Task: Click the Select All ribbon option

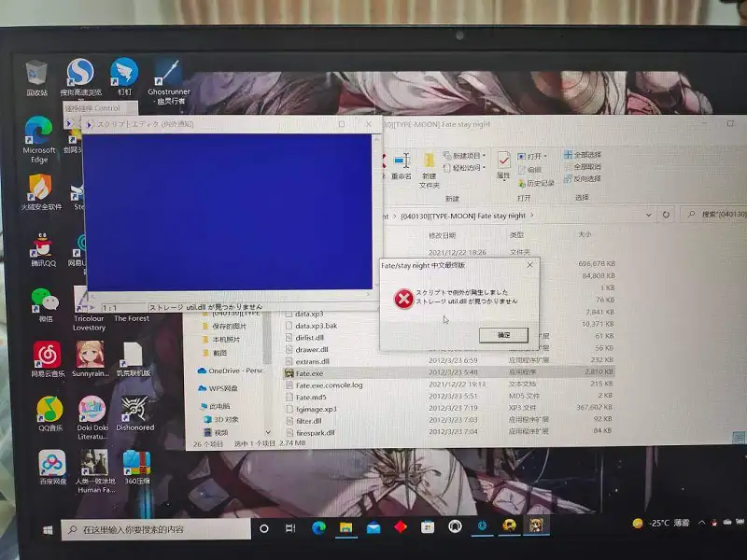Action: click(x=582, y=155)
